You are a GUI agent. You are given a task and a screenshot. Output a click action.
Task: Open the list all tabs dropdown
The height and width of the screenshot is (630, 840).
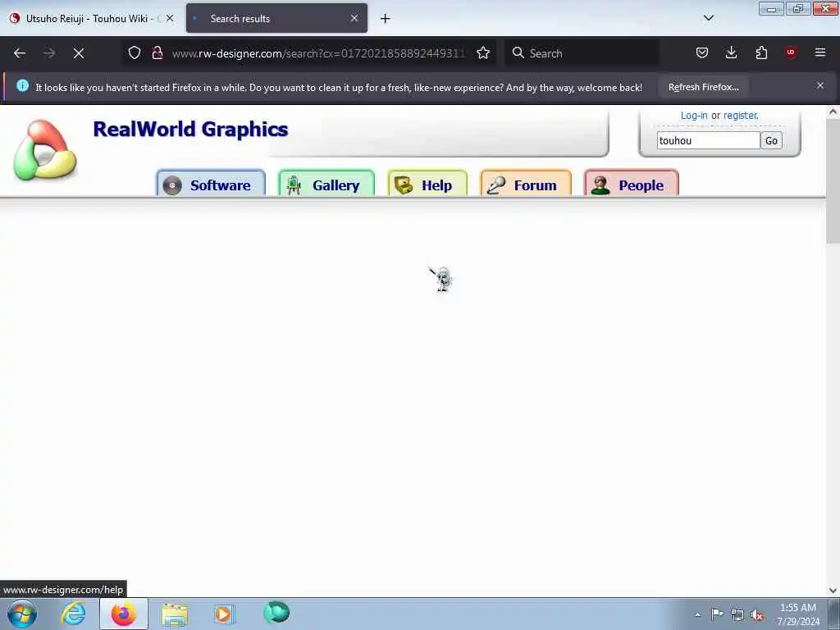[x=708, y=18]
